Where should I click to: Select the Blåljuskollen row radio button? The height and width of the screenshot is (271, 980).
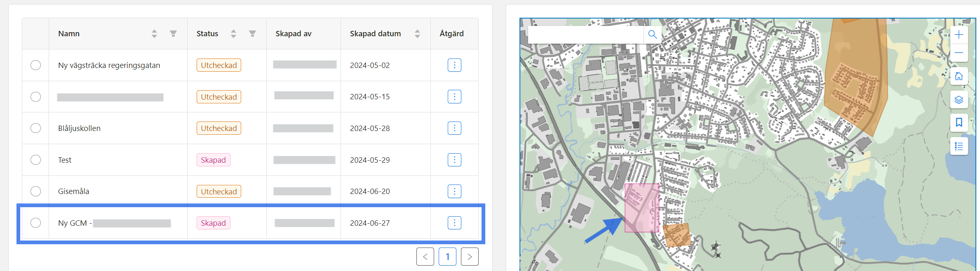(36, 128)
